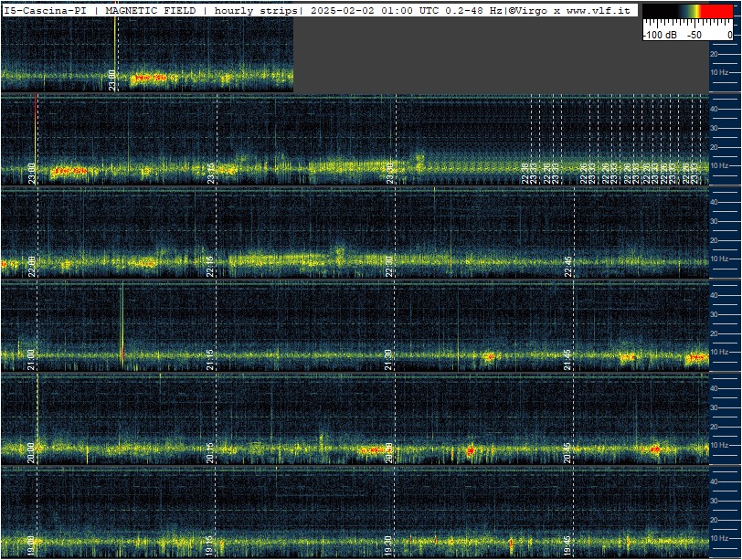Select the 19:15 time marker
The width and height of the screenshot is (742, 560).
tap(210, 545)
